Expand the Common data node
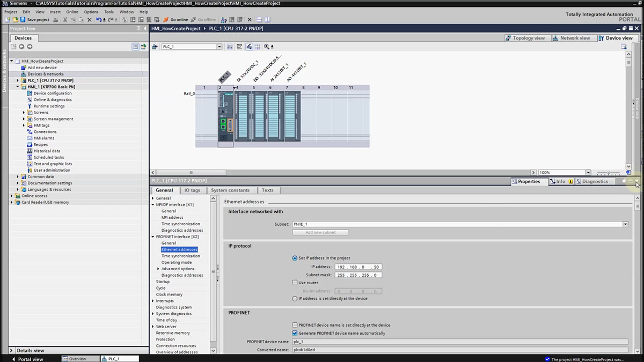644x362 pixels. click(18, 176)
